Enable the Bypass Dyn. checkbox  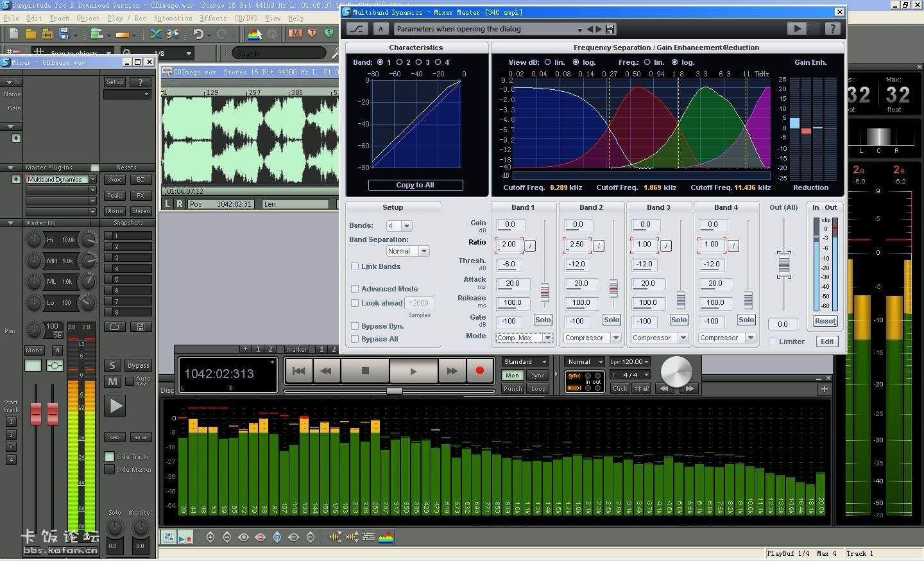(354, 326)
